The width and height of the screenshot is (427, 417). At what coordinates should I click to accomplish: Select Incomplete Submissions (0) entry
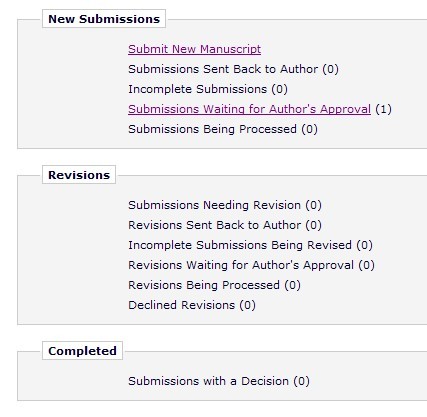pyautogui.click(x=208, y=89)
